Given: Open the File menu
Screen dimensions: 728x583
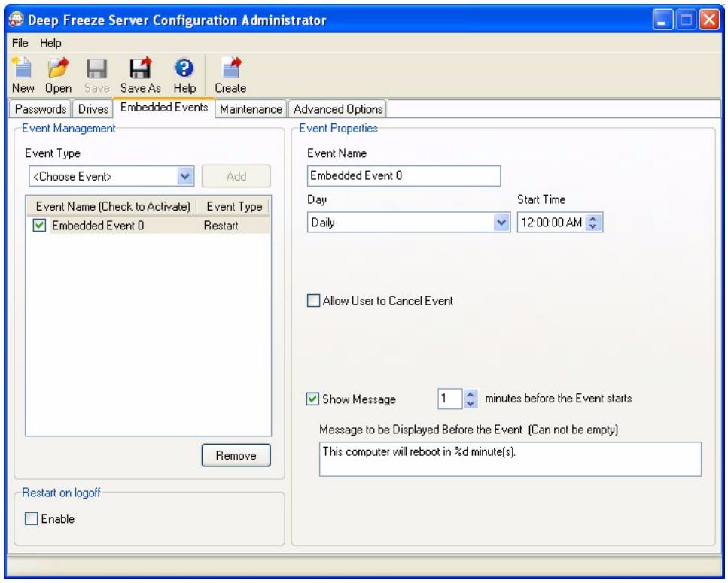Looking at the screenshot, I should (x=20, y=43).
